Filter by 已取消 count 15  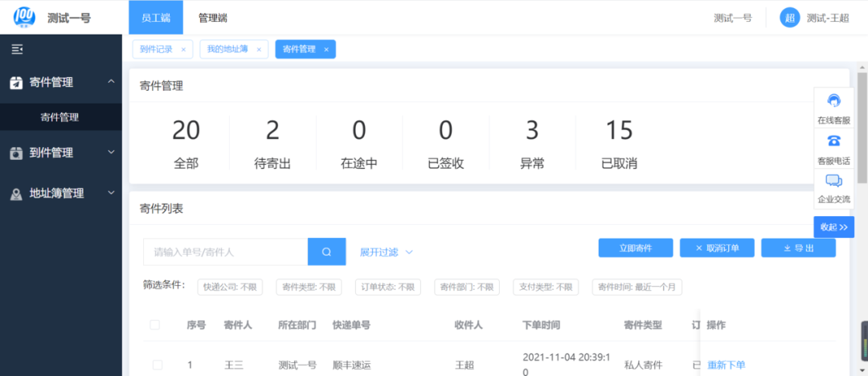coord(619,144)
